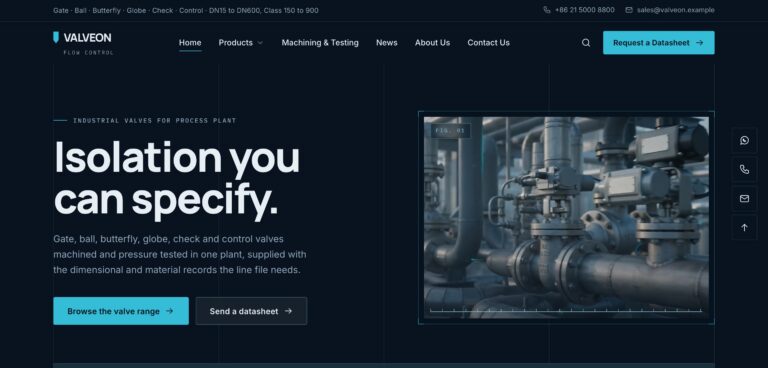Image resolution: width=768 pixels, height=368 pixels.
Task: Click the +86 21 5000 8800 phone link
Action: (584, 10)
